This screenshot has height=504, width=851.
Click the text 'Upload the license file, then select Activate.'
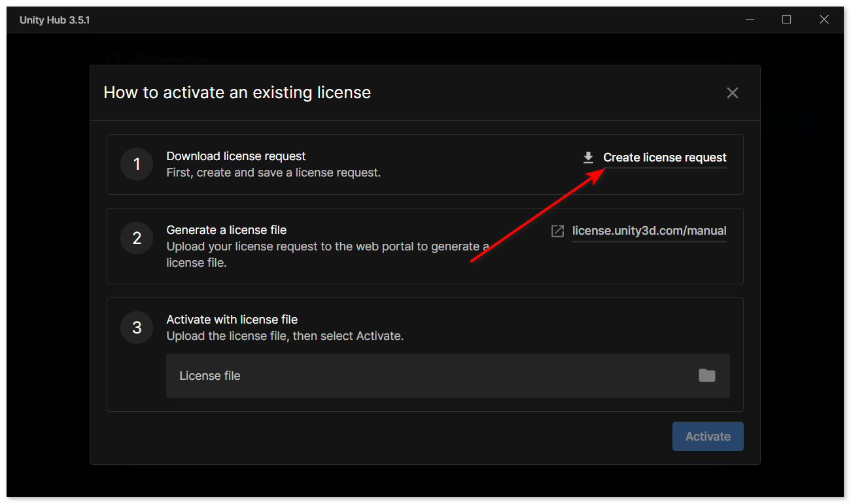(x=285, y=336)
